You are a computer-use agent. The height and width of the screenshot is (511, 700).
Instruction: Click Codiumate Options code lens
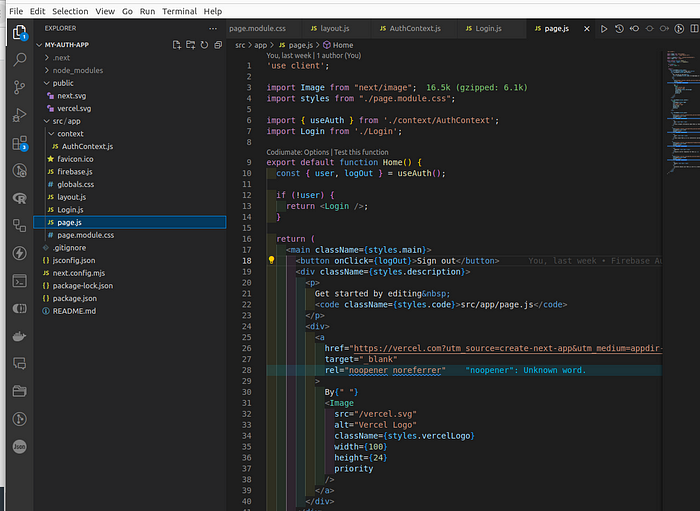click(x=297, y=152)
